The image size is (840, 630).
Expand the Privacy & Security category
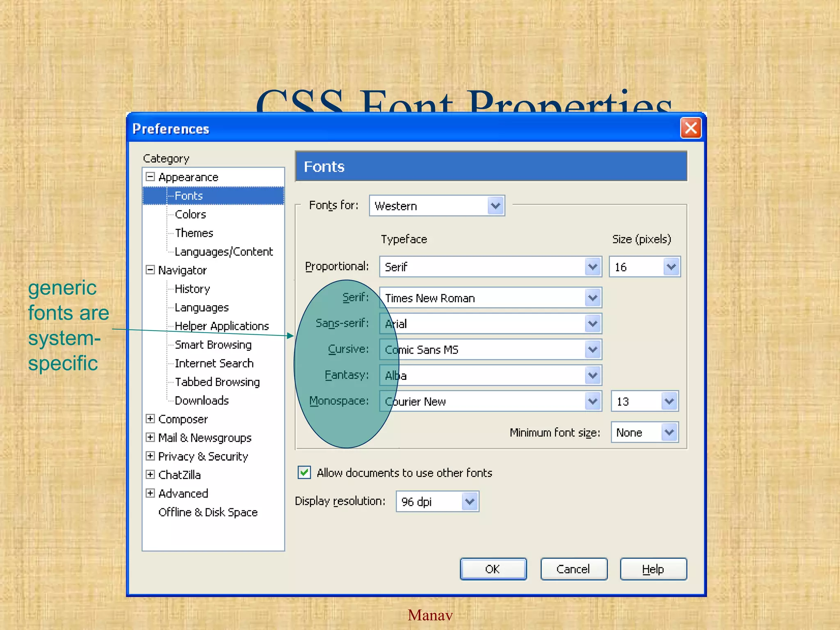(150, 456)
